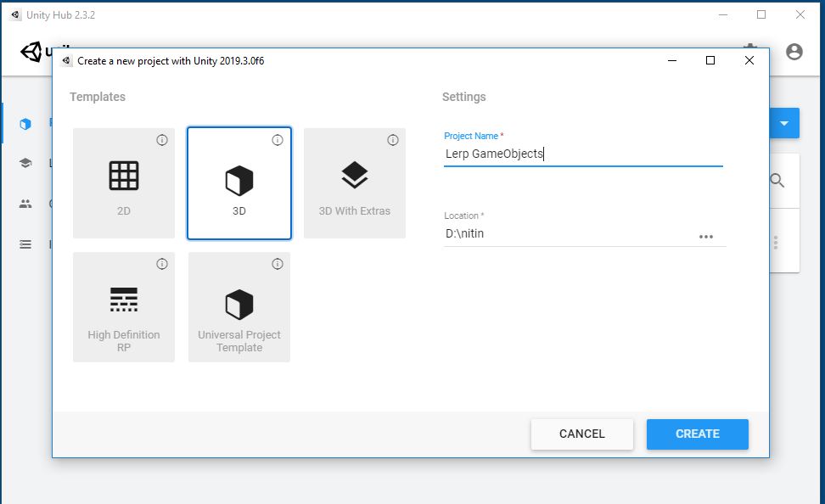825x504 pixels.
Task: Open the search icon in Unity Hub
Action: pos(777,181)
